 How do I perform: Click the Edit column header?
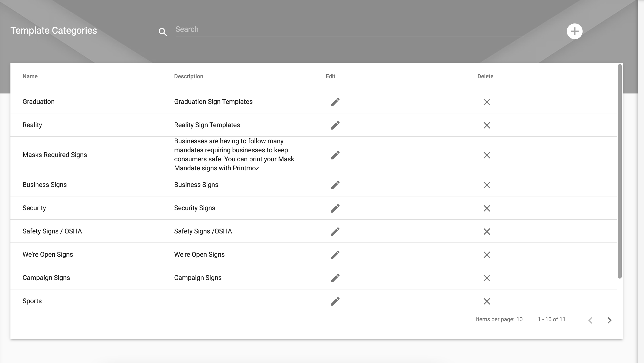(x=330, y=76)
